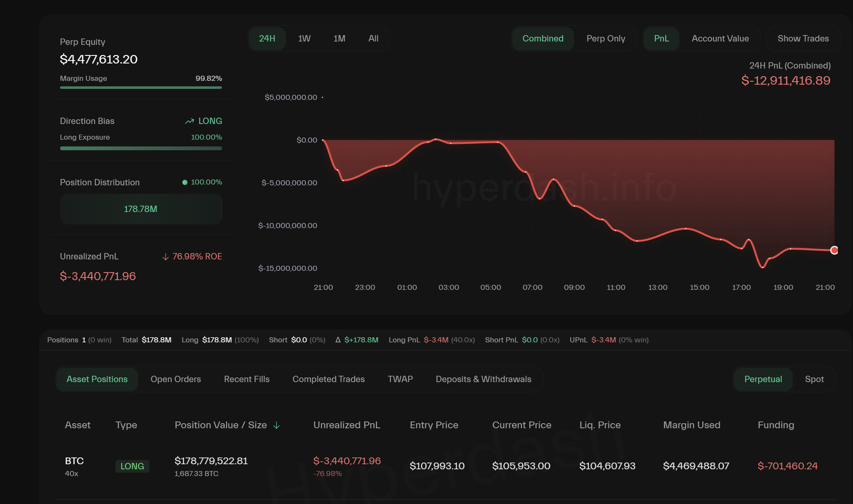The height and width of the screenshot is (504, 853).
Task: Click the sort arrow beside Position Value / Size
Action: 277,425
